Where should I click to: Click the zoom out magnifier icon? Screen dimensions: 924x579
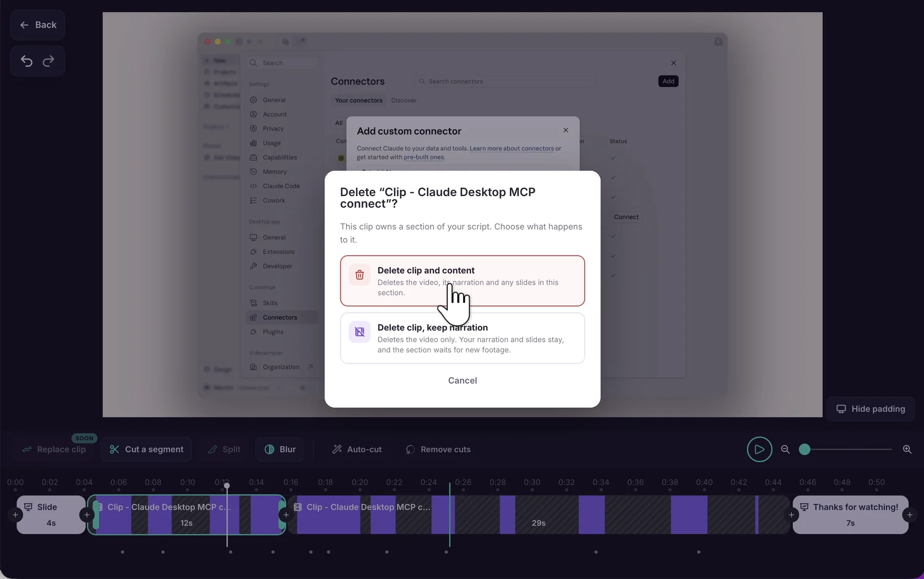click(x=785, y=449)
